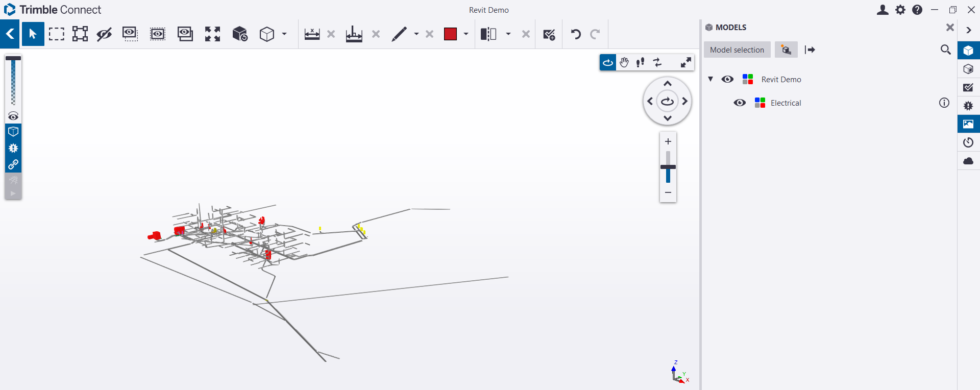Open the cube view dropdown arrow

click(284, 34)
